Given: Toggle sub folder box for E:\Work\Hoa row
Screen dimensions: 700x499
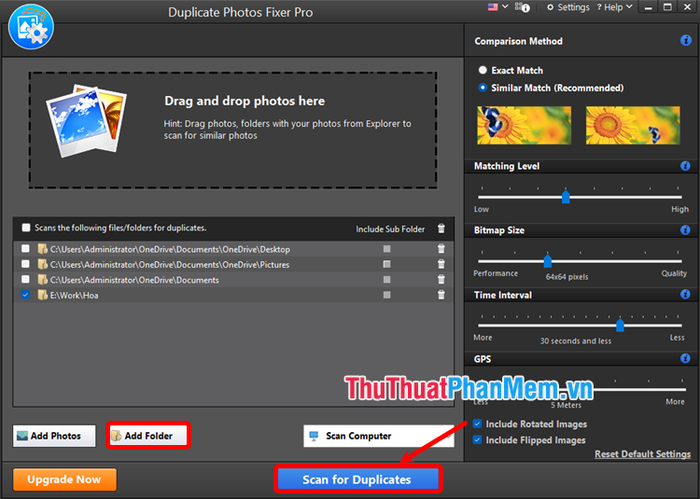Looking at the screenshot, I should [387, 295].
